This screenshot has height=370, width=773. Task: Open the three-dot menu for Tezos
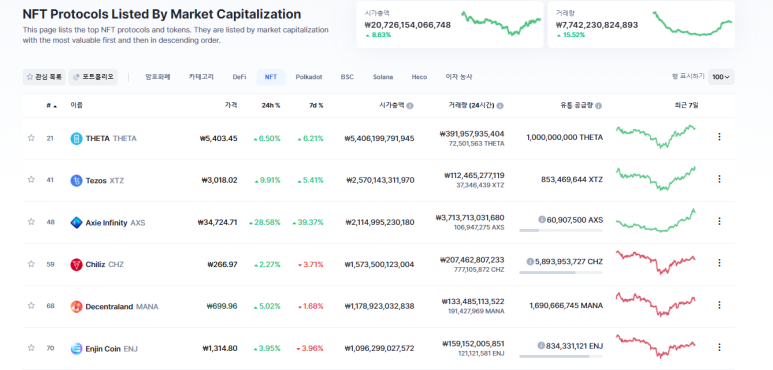(x=719, y=179)
